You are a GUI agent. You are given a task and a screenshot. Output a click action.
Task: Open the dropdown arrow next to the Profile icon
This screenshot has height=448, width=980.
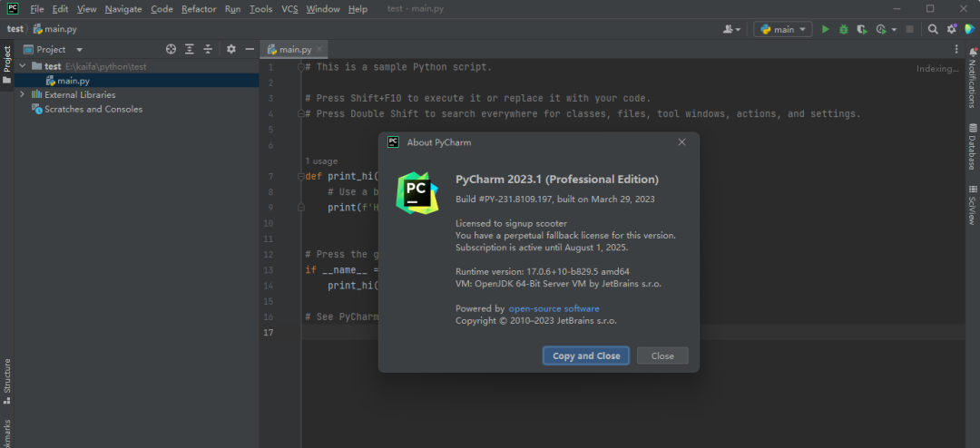click(895, 30)
